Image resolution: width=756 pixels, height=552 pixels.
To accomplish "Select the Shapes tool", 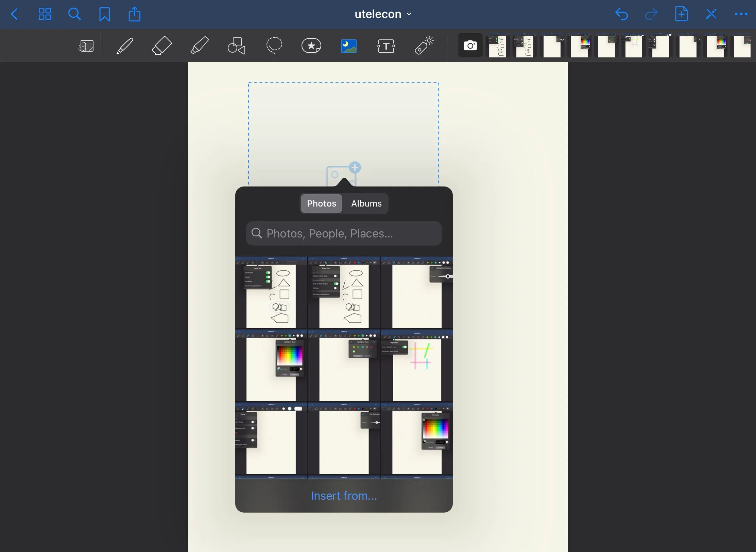I will pos(237,46).
